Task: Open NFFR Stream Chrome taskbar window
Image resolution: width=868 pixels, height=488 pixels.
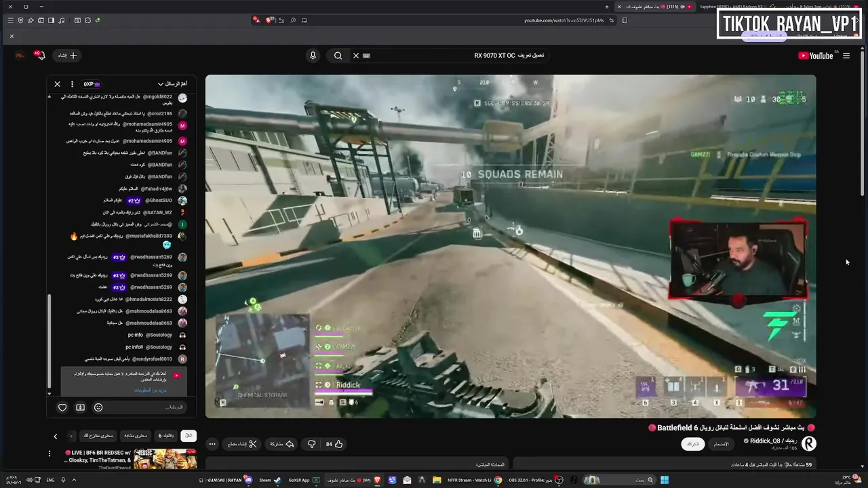Action: click(x=475, y=481)
